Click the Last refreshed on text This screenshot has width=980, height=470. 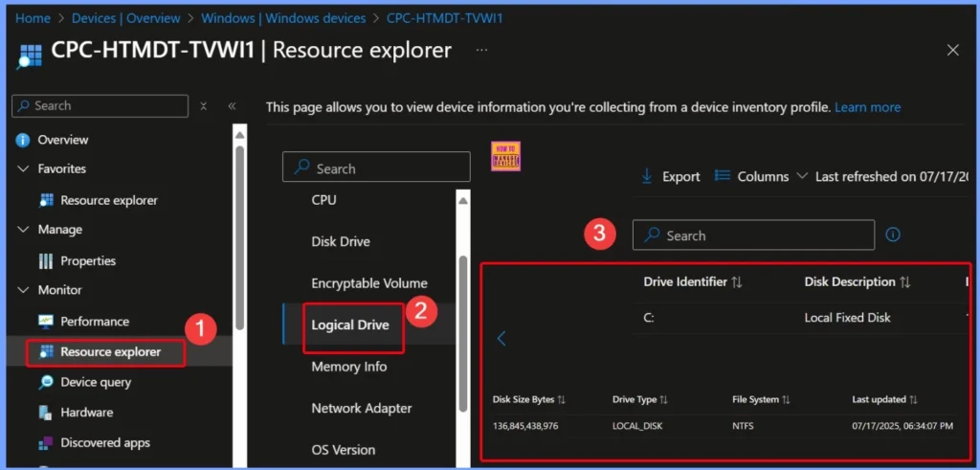click(893, 177)
